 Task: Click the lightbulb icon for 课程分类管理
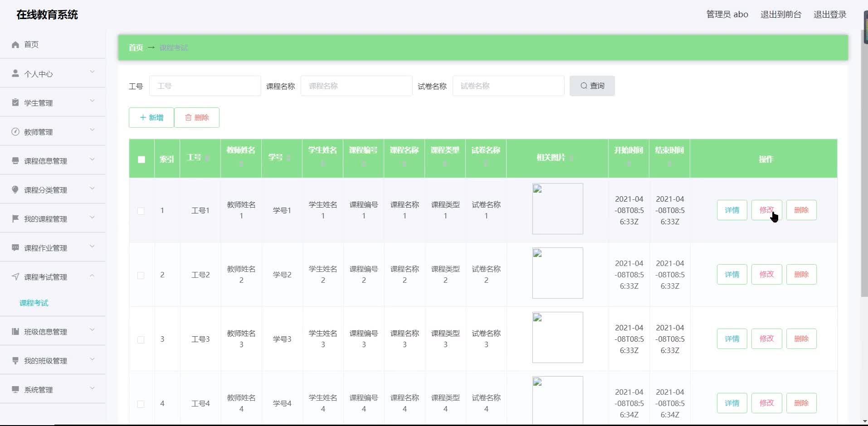(x=15, y=189)
